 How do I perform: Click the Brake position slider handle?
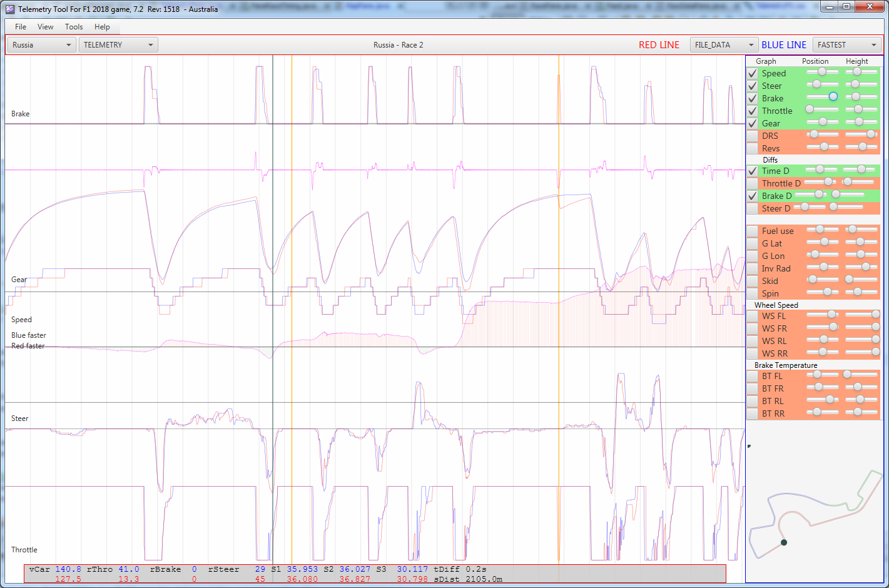833,96
